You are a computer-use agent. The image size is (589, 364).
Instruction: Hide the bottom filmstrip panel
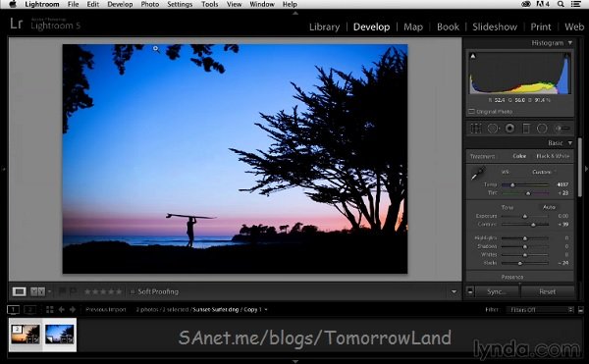coord(295,361)
